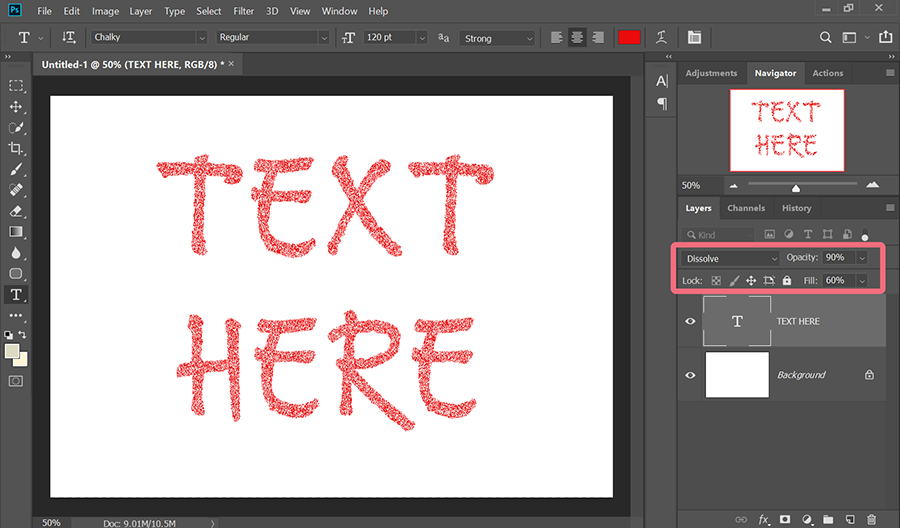Open the Filter menu
Screen dimensions: 900x528
243,11
